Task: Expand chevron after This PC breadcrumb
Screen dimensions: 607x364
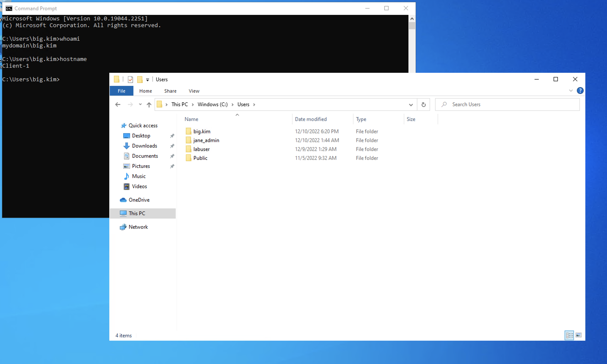Action: click(193, 104)
